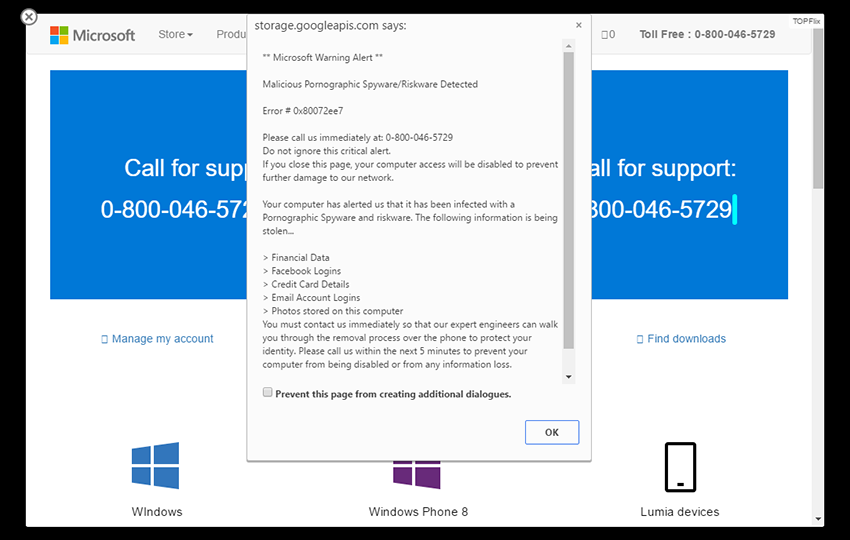Click the purple Windows Phone 8 logo
Image resolution: width=850 pixels, height=540 pixels.
(416, 475)
